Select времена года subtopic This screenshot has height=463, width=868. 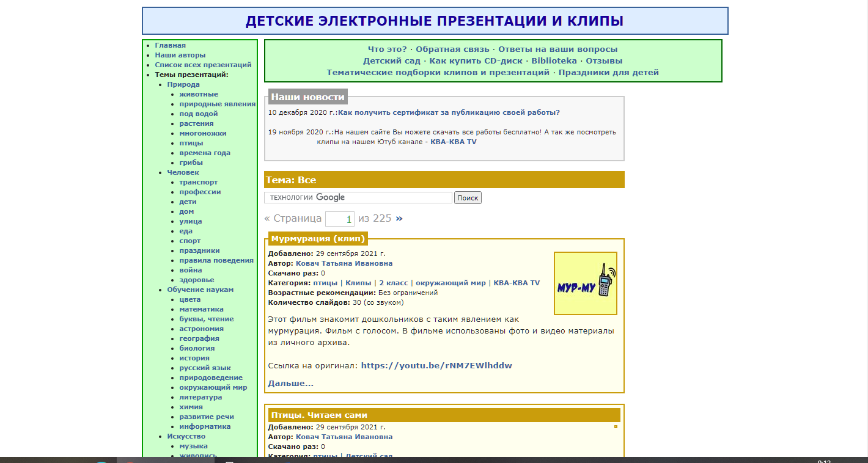point(205,153)
